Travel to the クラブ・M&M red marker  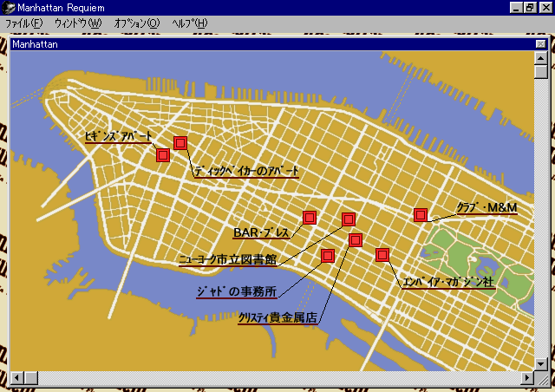[x=421, y=214]
